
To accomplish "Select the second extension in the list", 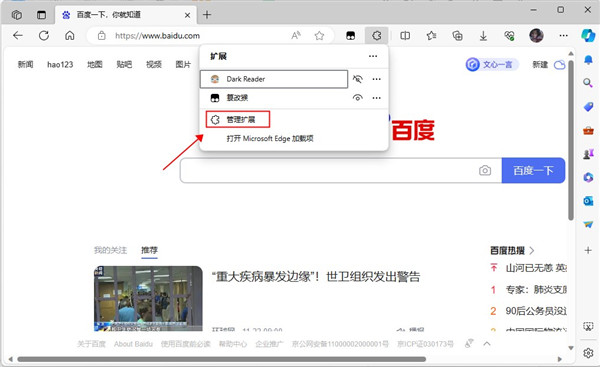I will point(274,98).
